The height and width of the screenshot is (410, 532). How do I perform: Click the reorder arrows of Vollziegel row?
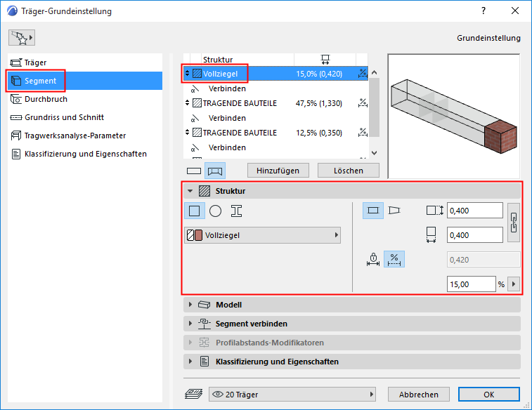coord(187,73)
